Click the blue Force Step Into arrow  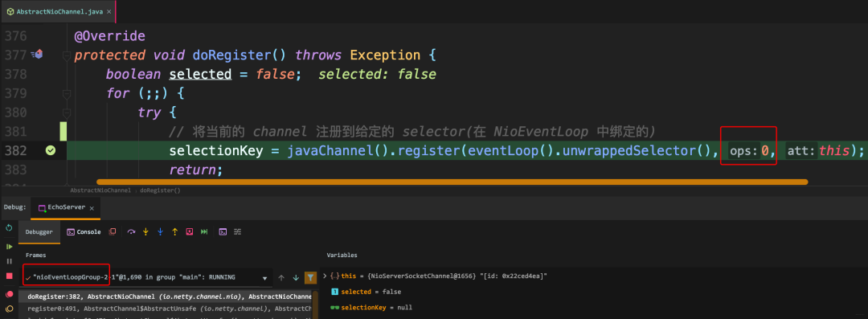click(x=161, y=232)
